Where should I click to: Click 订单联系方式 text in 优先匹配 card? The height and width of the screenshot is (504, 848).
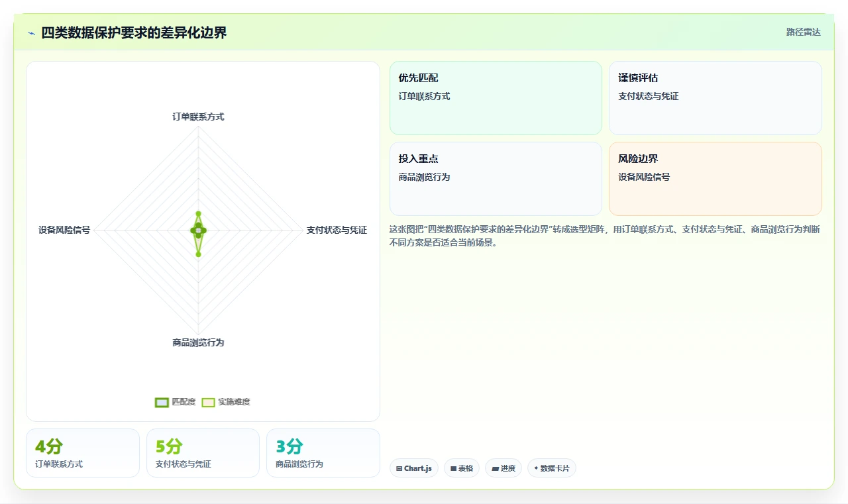click(424, 96)
